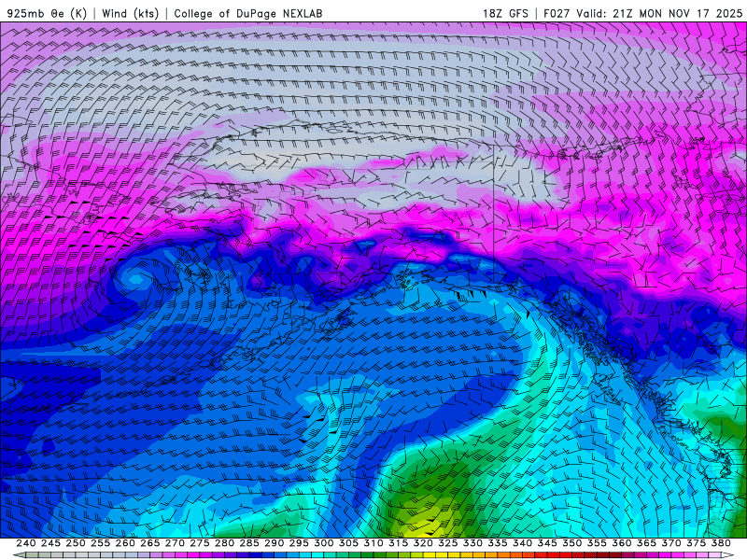Click the '18Z GFS' model run label

click(505, 13)
